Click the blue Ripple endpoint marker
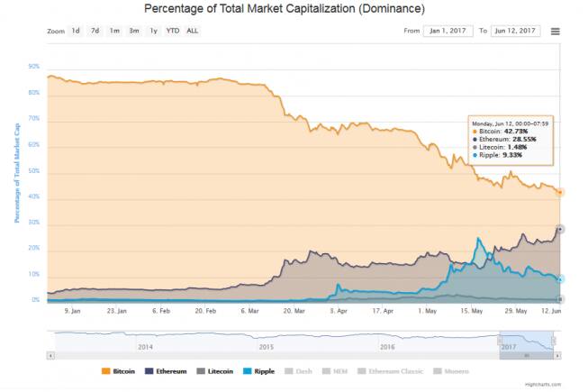The image size is (588, 392). click(560, 279)
